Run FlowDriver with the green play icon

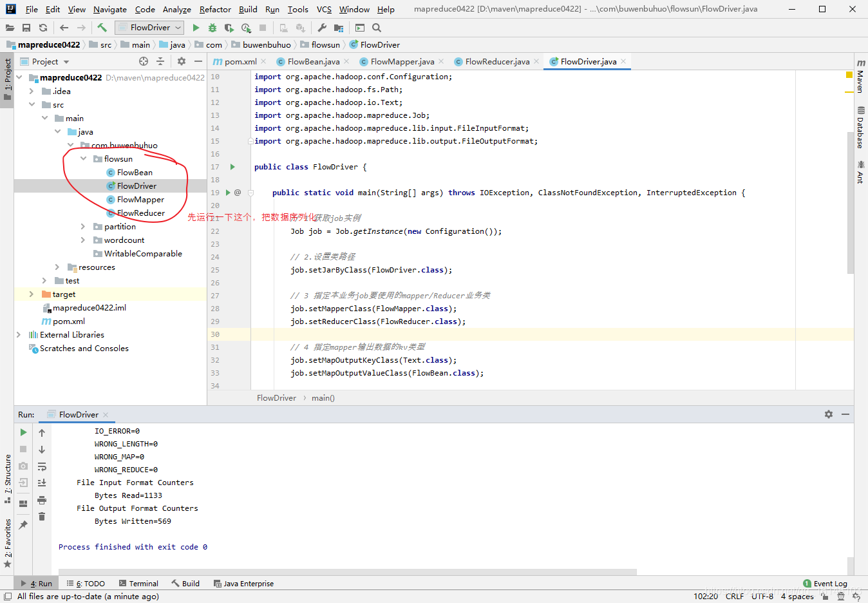click(x=196, y=28)
